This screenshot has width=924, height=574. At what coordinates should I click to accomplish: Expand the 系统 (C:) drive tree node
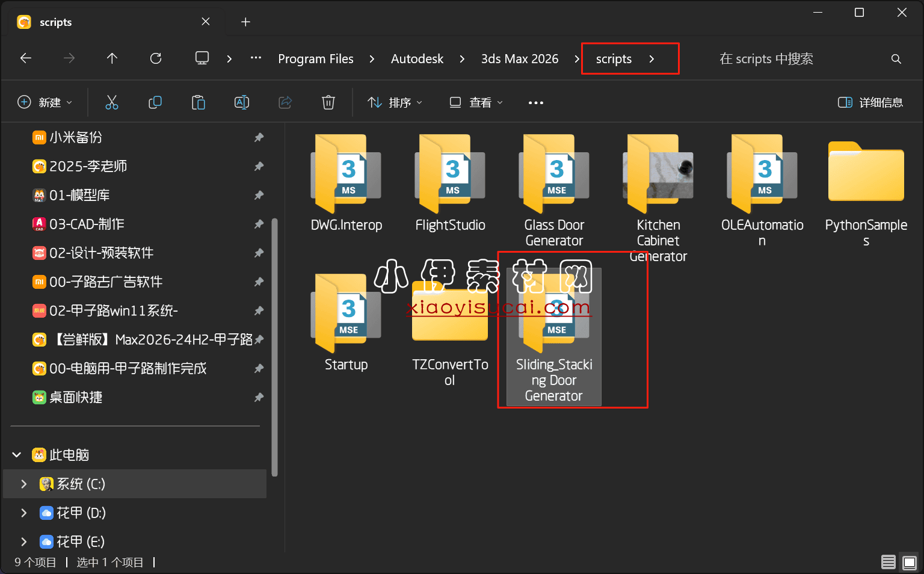coord(24,484)
